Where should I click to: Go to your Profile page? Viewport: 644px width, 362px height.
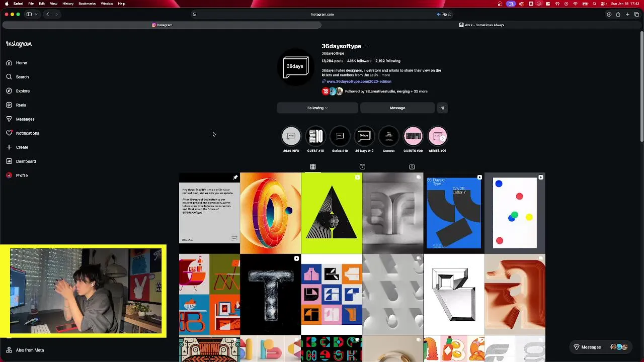point(17,175)
